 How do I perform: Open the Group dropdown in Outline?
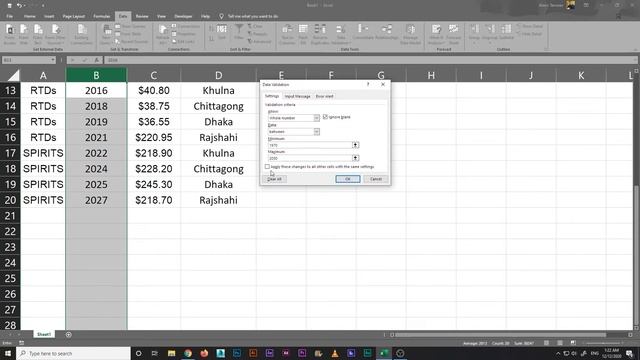coord(474,42)
